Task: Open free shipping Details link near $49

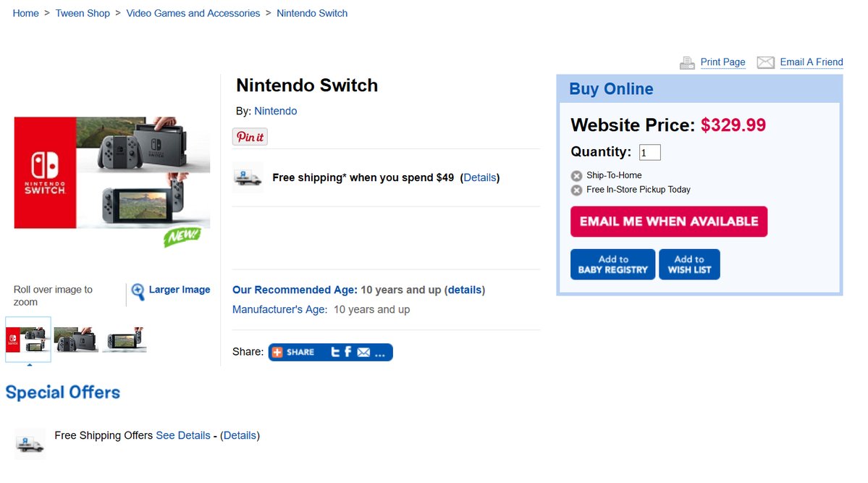Action: click(x=480, y=177)
